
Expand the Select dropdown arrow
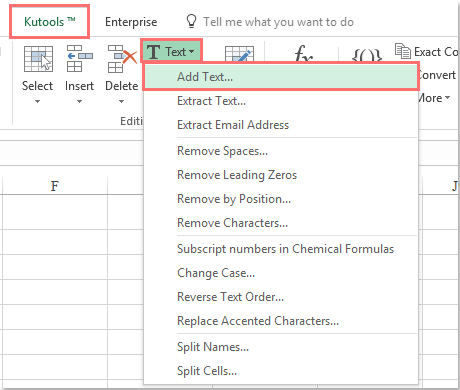click(37, 101)
